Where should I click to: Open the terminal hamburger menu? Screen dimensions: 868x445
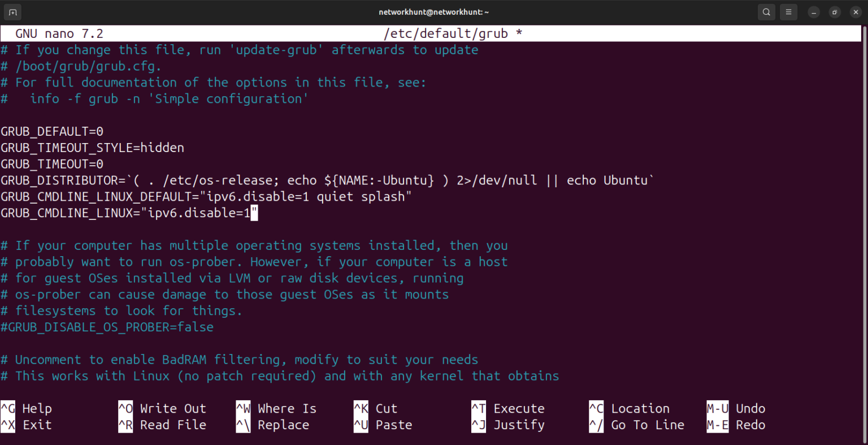tap(788, 11)
